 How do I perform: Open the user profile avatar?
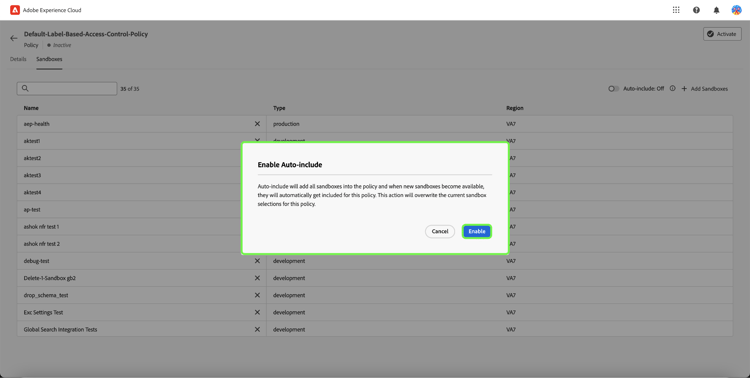tap(736, 10)
